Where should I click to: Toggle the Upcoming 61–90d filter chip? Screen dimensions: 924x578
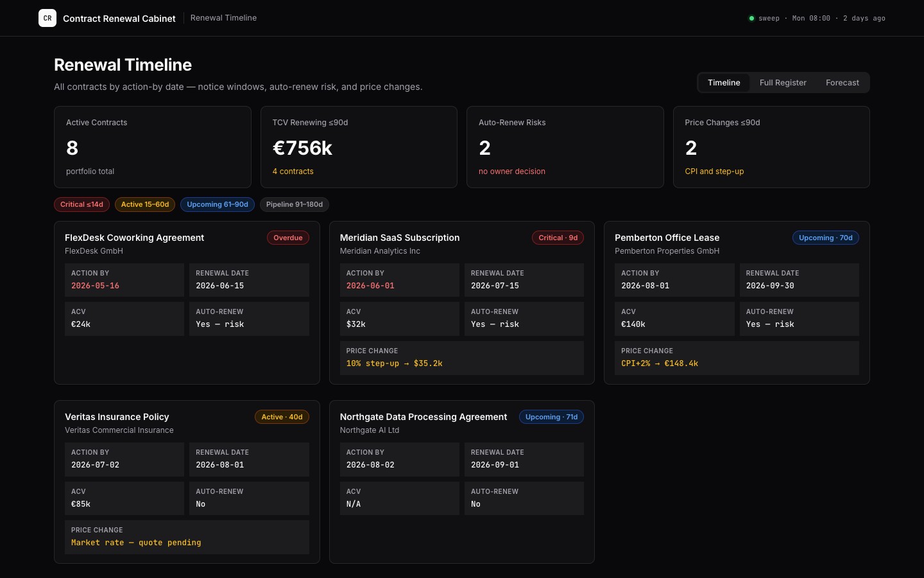(218, 204)
